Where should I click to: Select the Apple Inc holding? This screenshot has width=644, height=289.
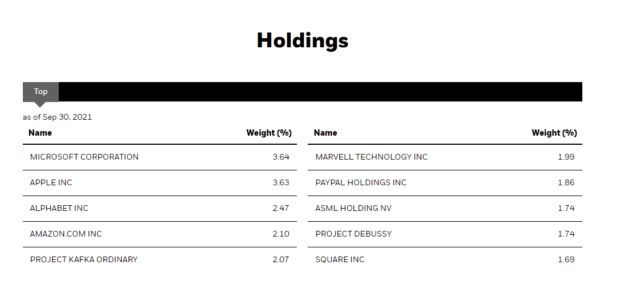pos(160,183)
